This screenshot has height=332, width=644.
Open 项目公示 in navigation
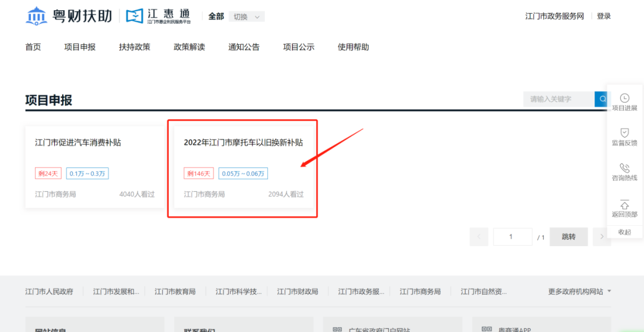coord(299,47)
